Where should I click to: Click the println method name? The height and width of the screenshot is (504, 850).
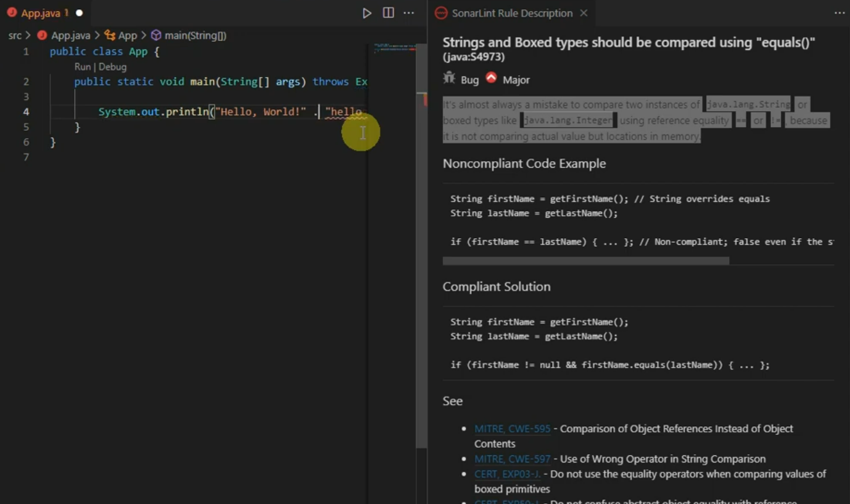point(187,112)
